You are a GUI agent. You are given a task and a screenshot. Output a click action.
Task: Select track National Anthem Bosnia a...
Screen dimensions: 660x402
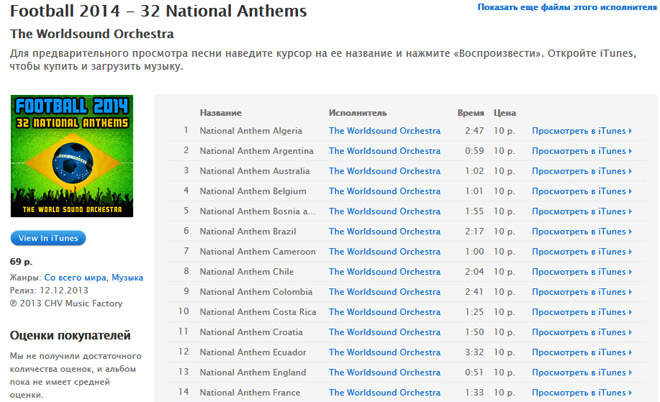(258, 211)
